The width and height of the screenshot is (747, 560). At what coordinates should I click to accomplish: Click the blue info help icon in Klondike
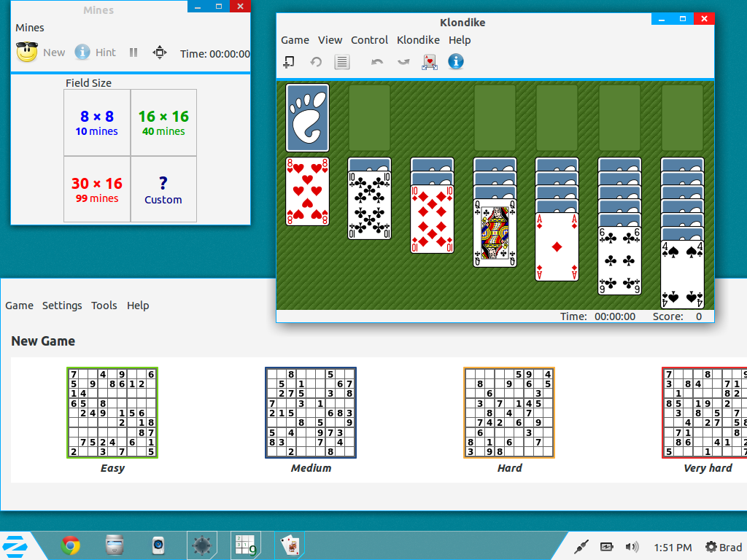pos(456,61)
